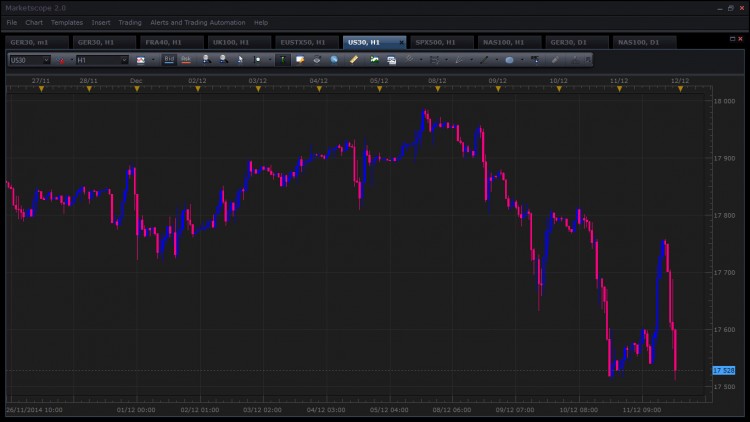Click the green chart picture icon

click(x=375, y=60)
